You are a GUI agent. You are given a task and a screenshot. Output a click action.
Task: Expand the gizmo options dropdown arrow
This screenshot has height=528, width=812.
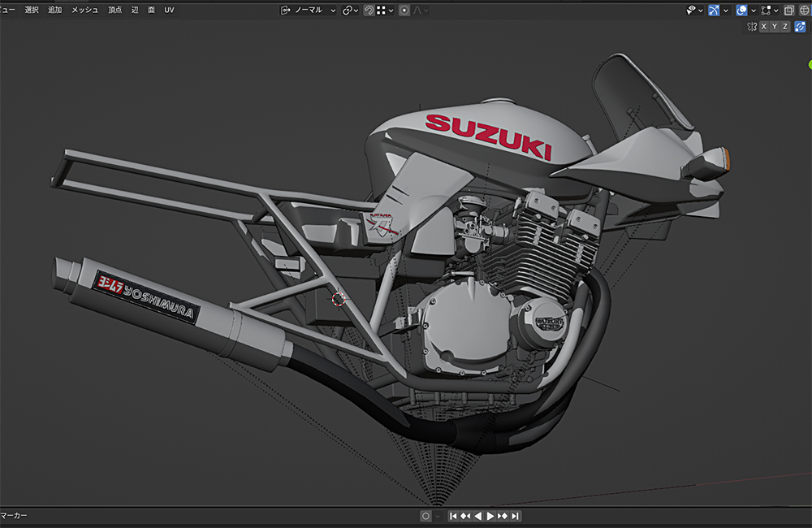[x=725, y=11]
